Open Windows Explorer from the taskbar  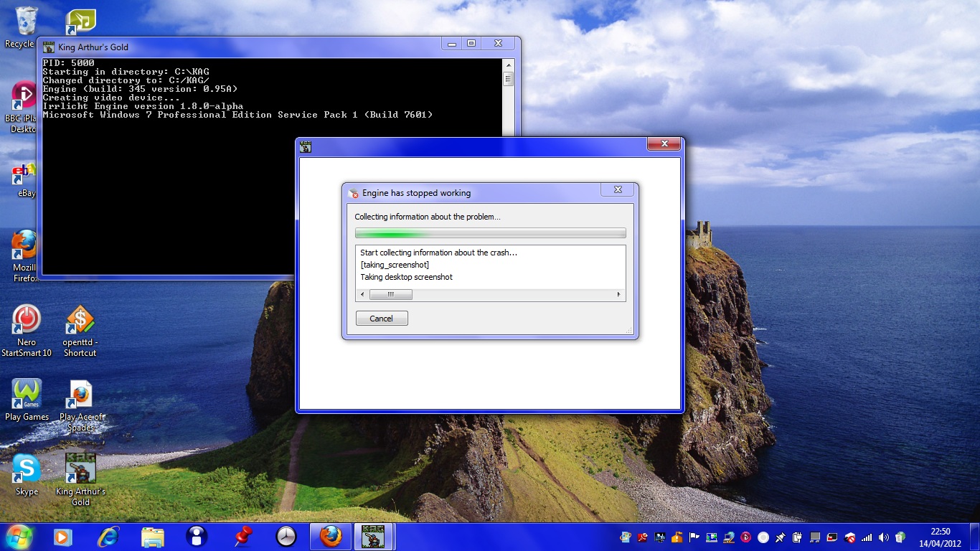[153, 537]
